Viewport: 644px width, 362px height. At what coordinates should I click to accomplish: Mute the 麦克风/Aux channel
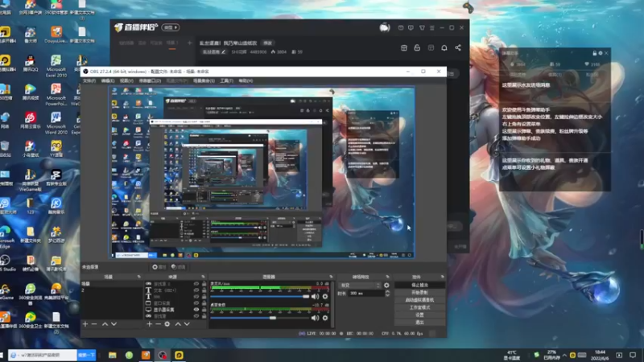pyautogui.click(x=315, y=296)
